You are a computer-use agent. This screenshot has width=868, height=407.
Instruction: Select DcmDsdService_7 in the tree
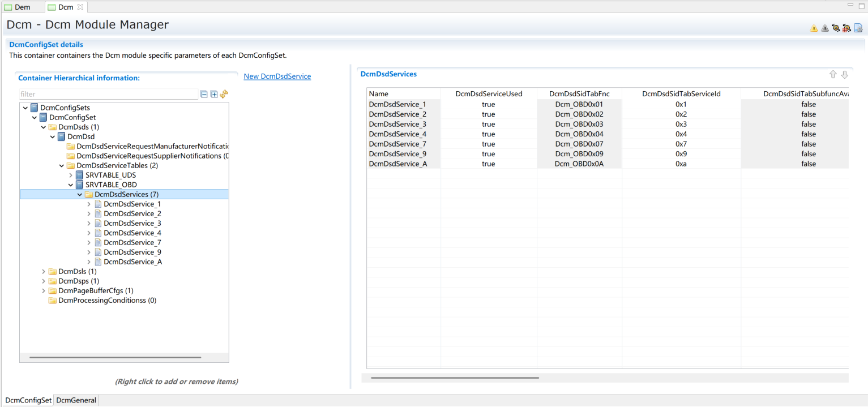click(132, 242)
